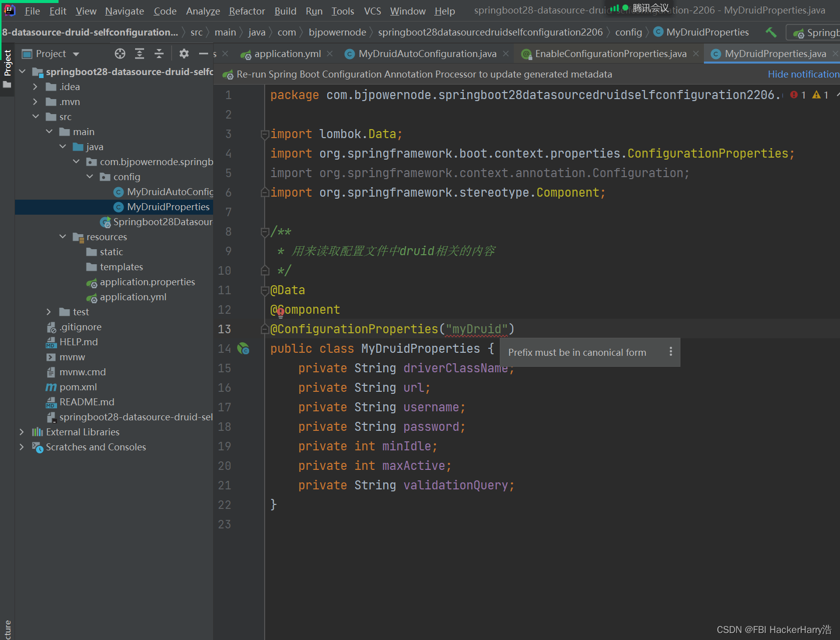Open the Refactor menu
This screenshot has height=640, width=840.
[247, 11]
